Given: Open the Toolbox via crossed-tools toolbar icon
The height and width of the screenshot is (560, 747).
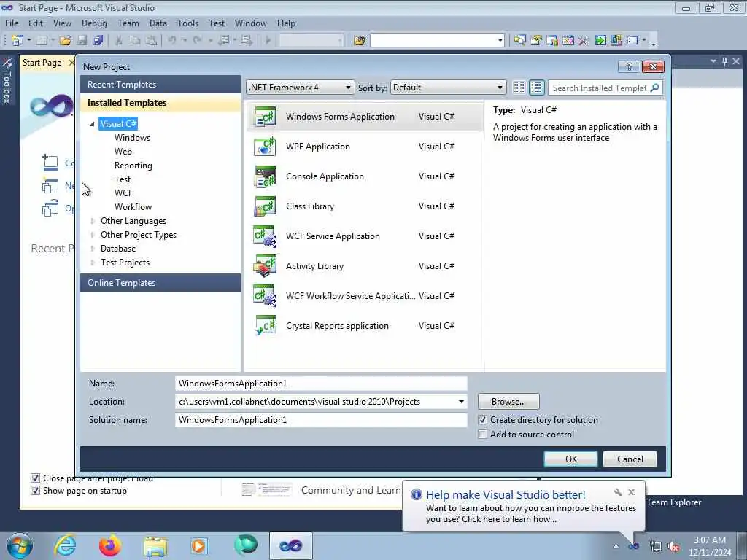Looking at the screenshot, I should [584, 41].
